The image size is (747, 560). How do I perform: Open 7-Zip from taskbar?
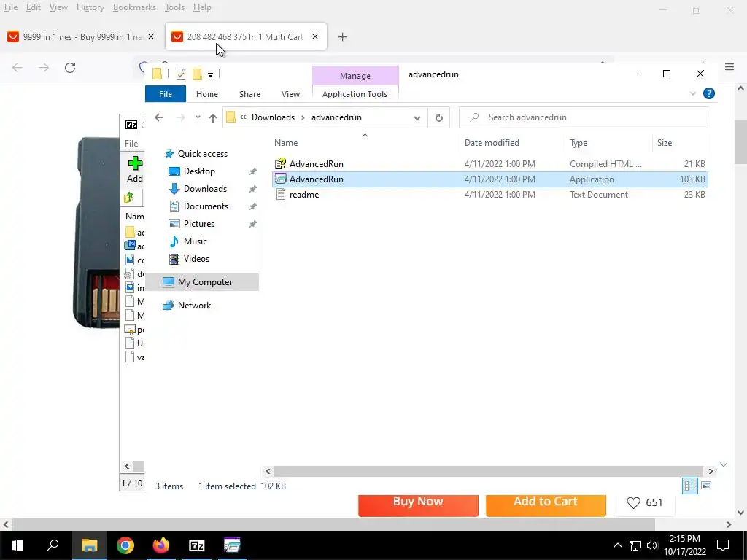pyautogui.click(x=197, y=545)
